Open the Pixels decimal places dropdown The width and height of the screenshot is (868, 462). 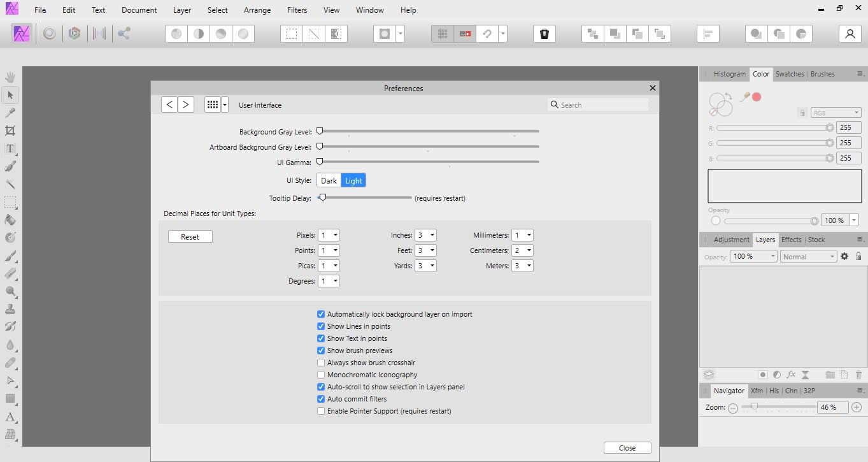pos(329,235)
